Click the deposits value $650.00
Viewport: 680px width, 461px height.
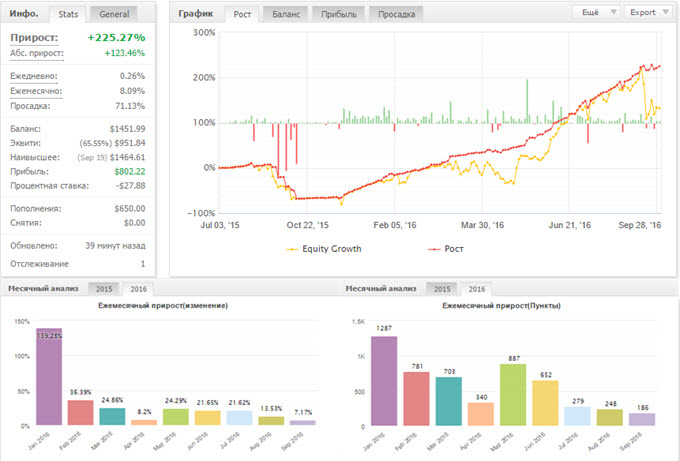coord(130,209)
